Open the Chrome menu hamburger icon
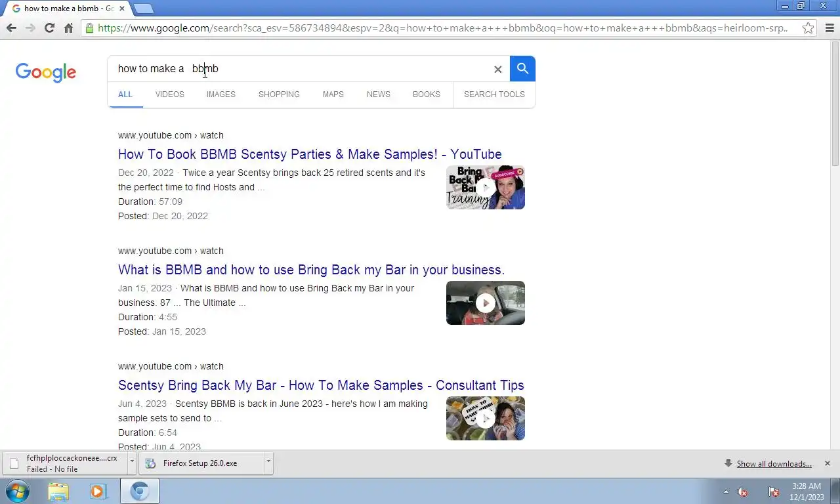 pos(829,28)
